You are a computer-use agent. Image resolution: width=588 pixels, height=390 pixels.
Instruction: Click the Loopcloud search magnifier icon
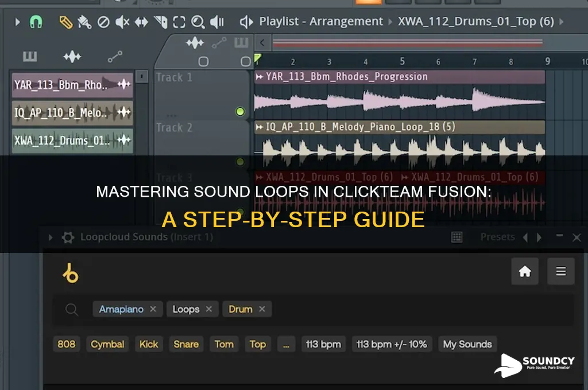(x=71, y=310)
